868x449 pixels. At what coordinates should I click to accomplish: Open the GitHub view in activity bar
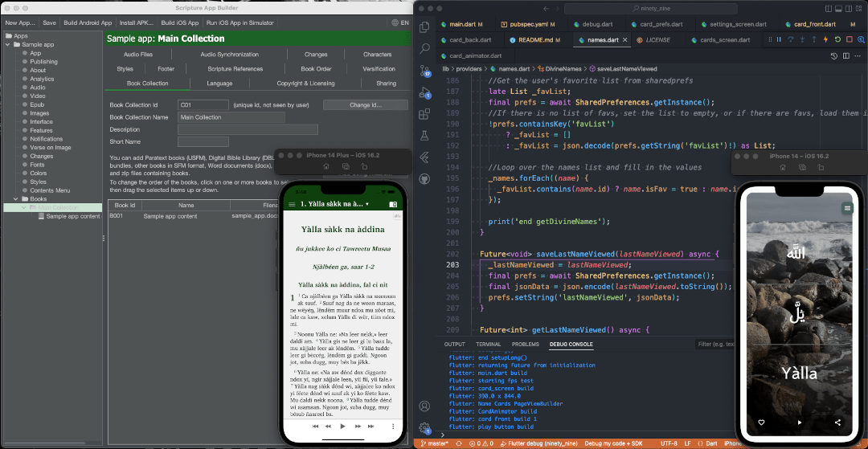pyautogui.click(x=424, y=179)
